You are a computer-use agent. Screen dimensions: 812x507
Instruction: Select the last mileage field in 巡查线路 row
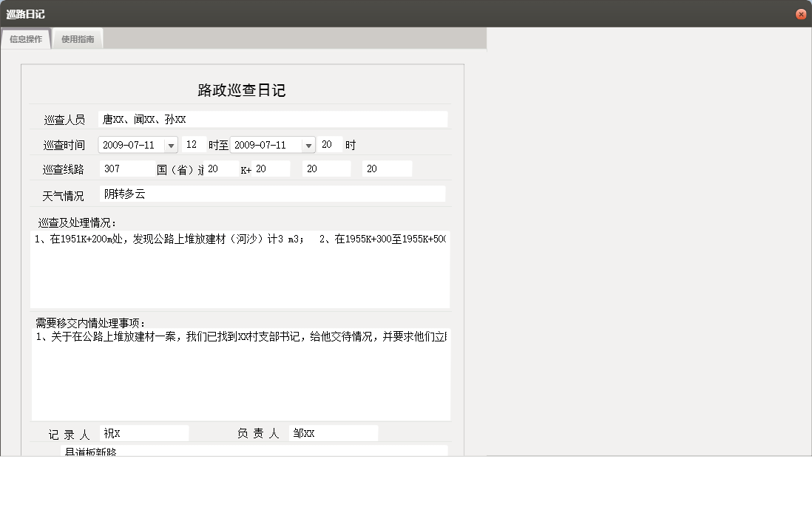point(386,169)
